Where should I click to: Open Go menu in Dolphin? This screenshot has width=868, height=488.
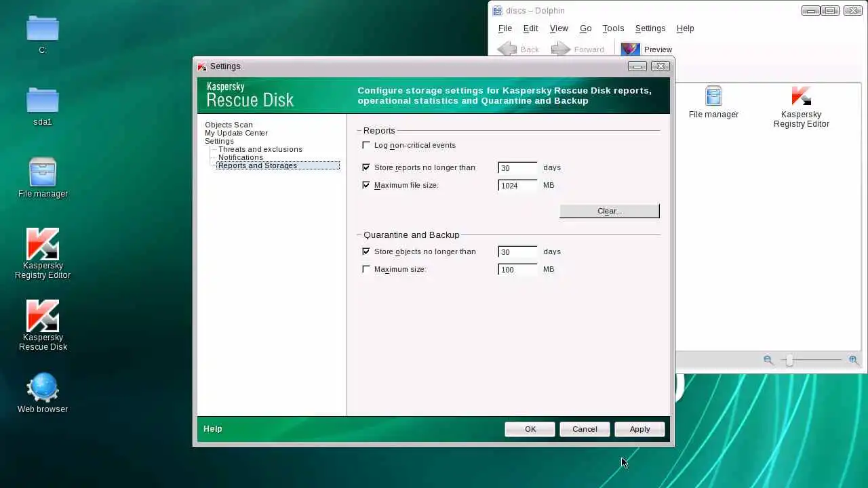(x=585, y=28)
